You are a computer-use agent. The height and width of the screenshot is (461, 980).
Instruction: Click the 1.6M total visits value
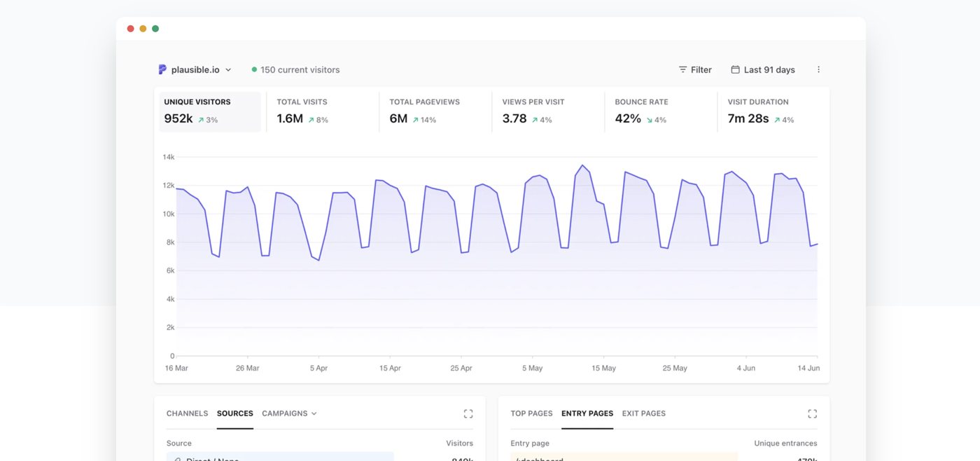[290, 119]
